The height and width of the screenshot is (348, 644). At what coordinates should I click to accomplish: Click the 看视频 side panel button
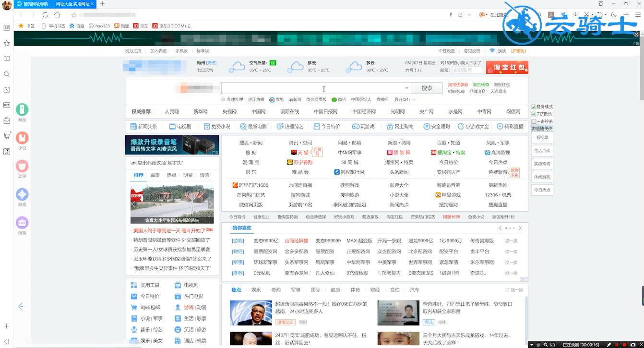pyautogui.click(x=542, y=138)
